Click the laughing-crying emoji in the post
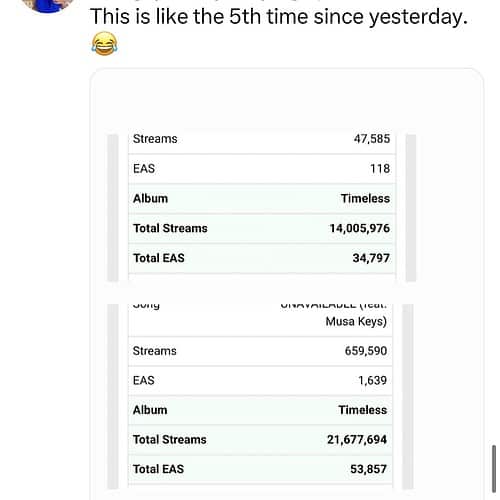Viewport: 500px width, 500px height. pyautogui.click(x=104, y=43)
